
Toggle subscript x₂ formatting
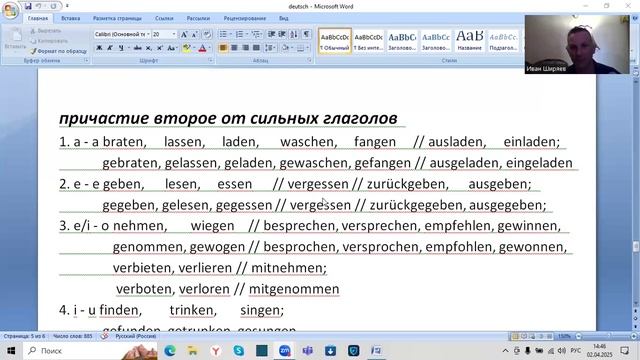click(149, 48)
